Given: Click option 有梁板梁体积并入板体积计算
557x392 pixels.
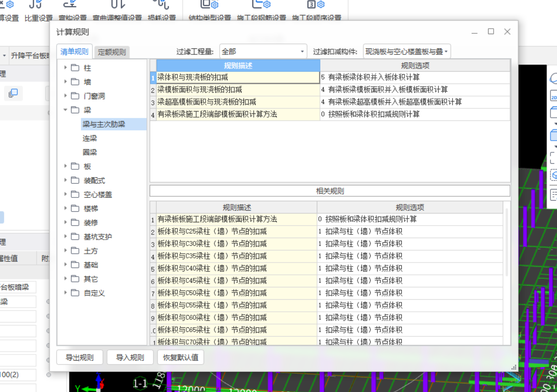Looking at the screenshot, I should tap(415, 77).
